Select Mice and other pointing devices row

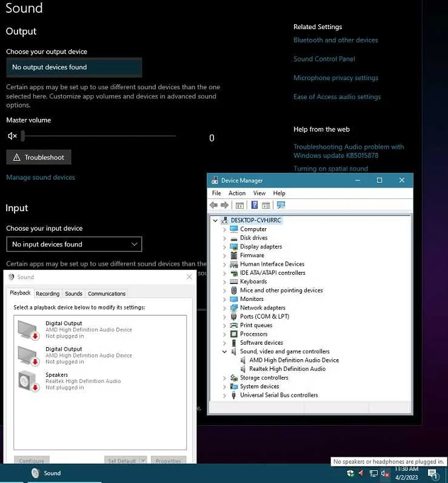tap(281, 290)
